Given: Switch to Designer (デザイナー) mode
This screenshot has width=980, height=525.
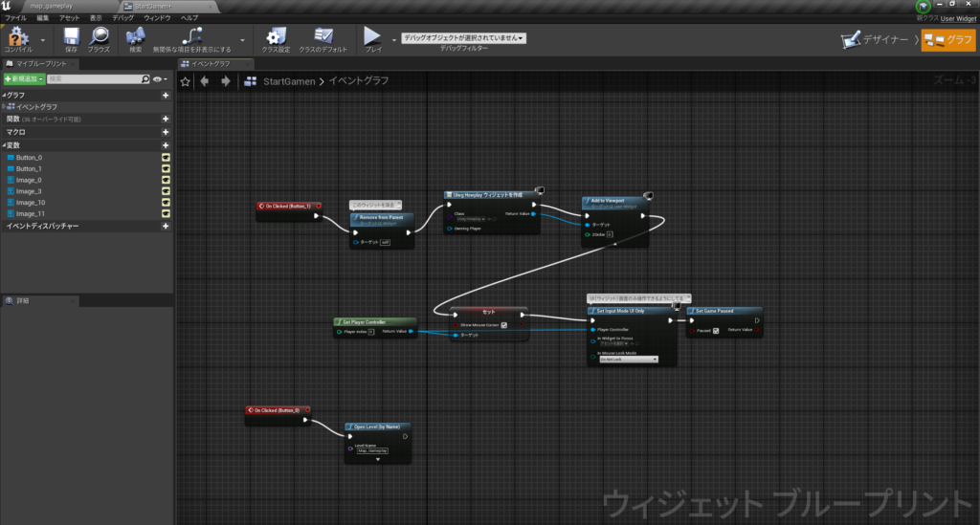Looking at the screenshot, I should pyautogui.click(x=877, y=40).
